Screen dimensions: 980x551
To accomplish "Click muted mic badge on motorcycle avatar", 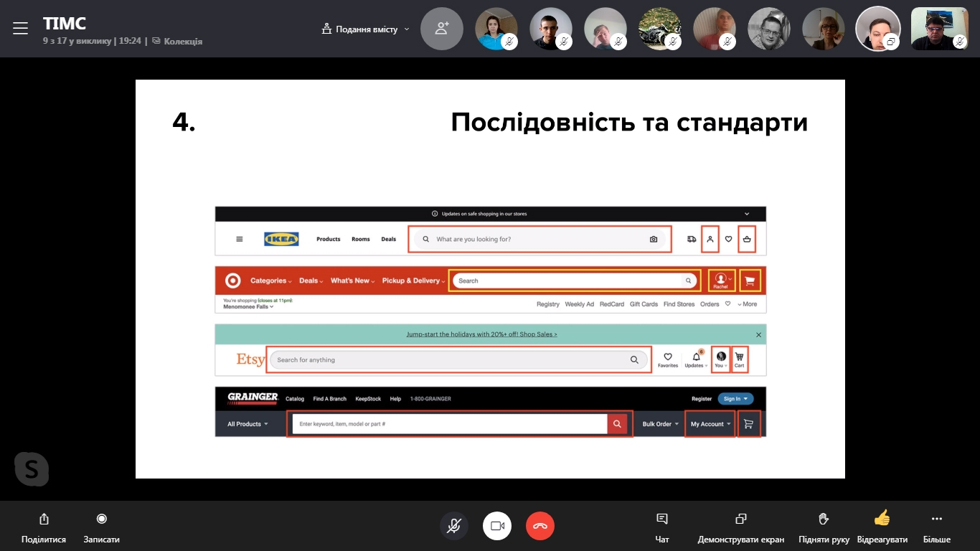I will click(673, 42).
